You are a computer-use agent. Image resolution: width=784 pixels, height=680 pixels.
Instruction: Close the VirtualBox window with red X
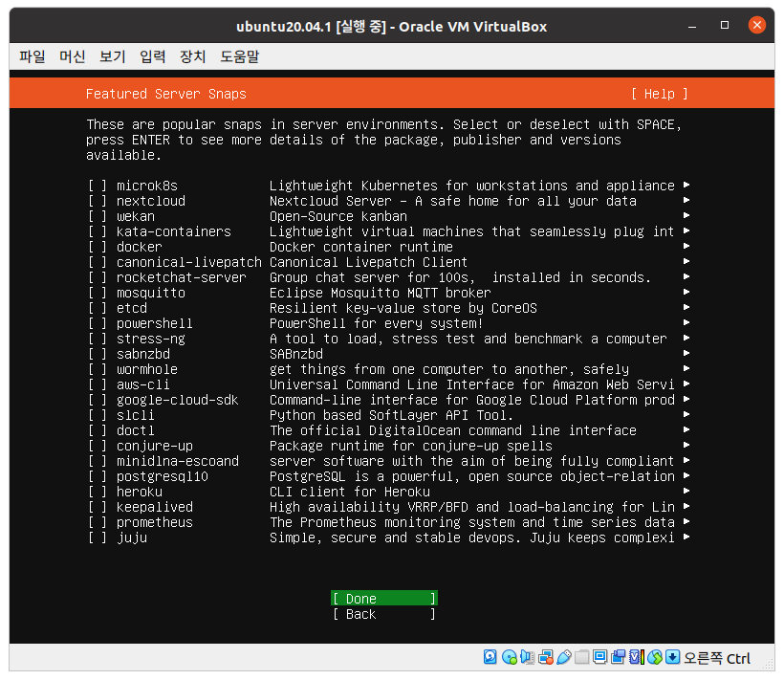756,25
